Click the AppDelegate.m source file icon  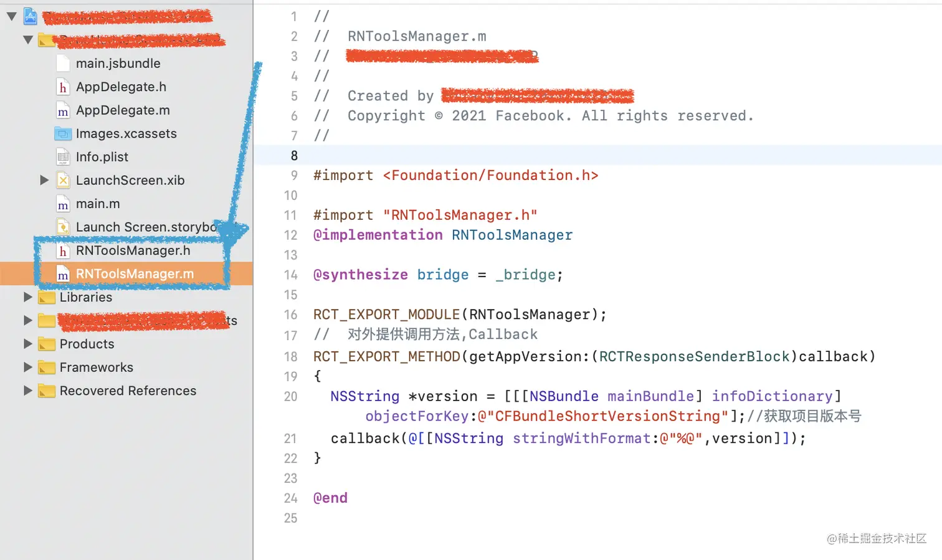point(62,111)
